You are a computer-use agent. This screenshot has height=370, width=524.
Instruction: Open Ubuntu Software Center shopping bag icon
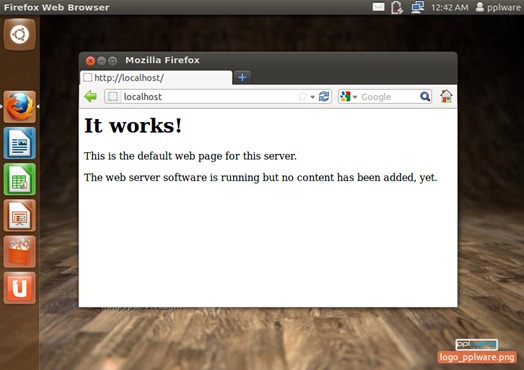click(19, 251)
